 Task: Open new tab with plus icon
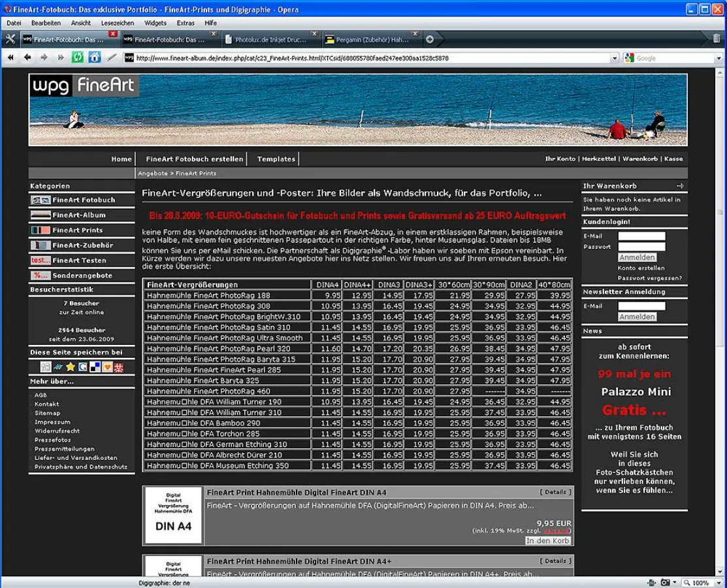tap(430, 39)
